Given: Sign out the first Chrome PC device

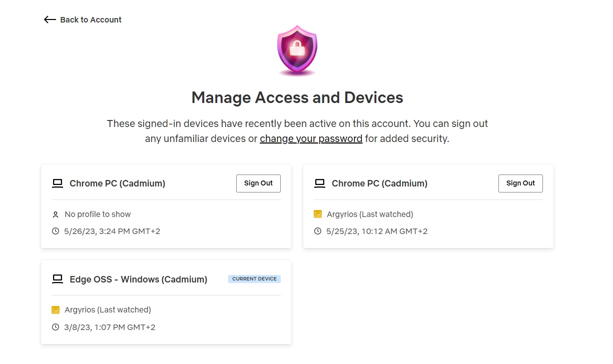Looking at the screenshot, I should (258, 183).
